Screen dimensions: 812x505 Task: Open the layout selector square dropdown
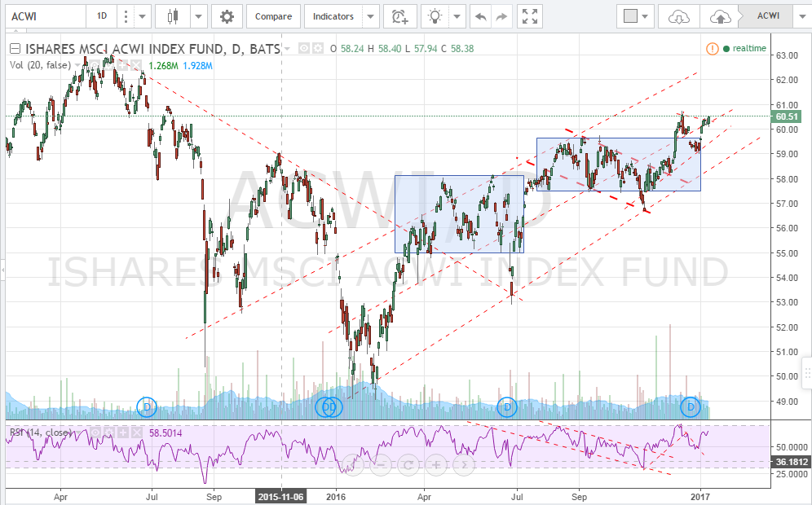pyautogui.click(x=635, y=16)
